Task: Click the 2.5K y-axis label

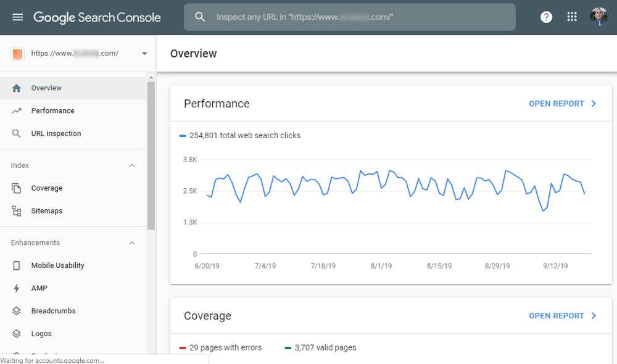Action: 189,191
